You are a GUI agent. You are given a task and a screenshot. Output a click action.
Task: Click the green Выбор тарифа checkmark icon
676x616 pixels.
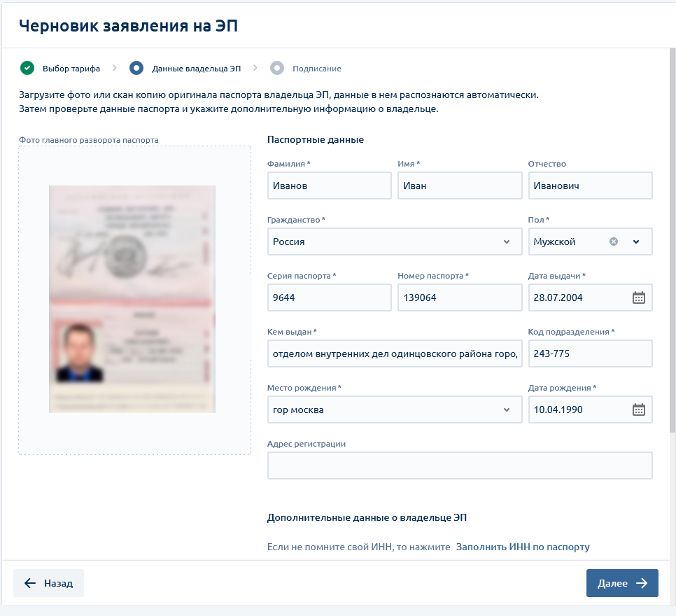tap(27, 68)
